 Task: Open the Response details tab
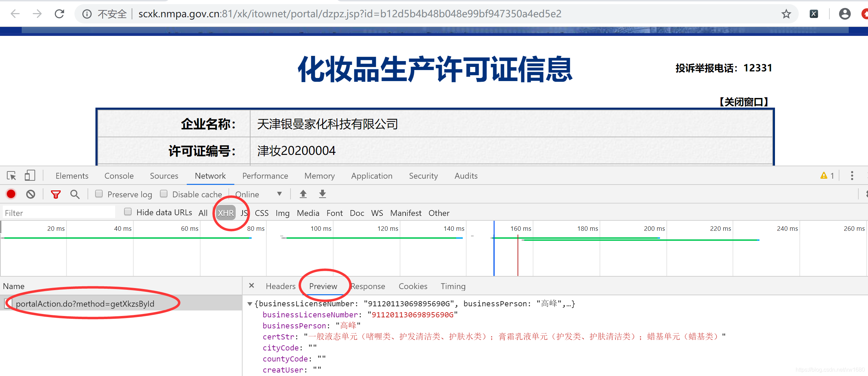coord(368,286)
